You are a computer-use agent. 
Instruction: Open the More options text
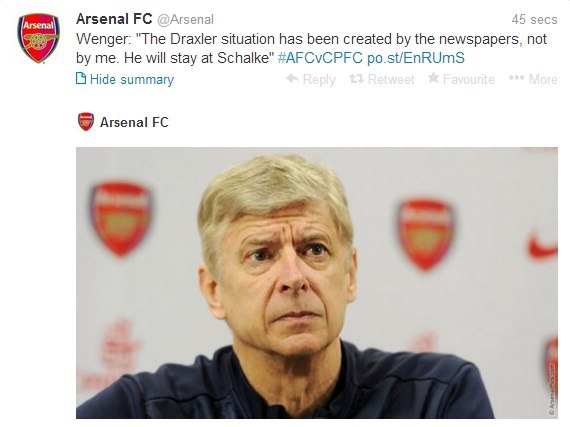pyautogui.click(x=543, y=79)
